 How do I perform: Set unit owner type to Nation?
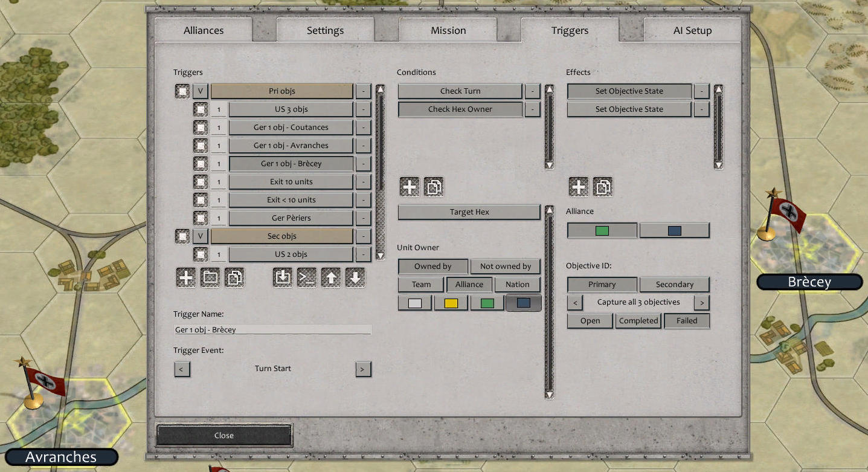(518, 285)
